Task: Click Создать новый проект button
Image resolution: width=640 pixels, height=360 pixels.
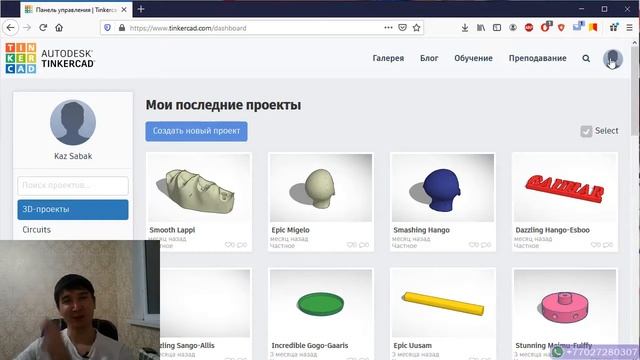Action: click(x=196, y=131)
